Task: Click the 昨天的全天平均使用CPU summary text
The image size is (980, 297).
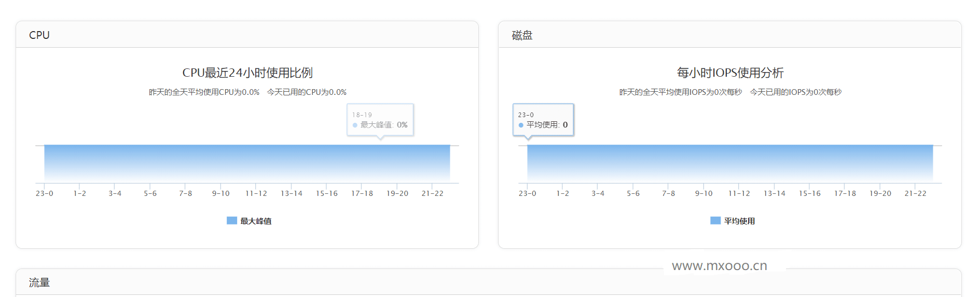Action: coord(204,92)
